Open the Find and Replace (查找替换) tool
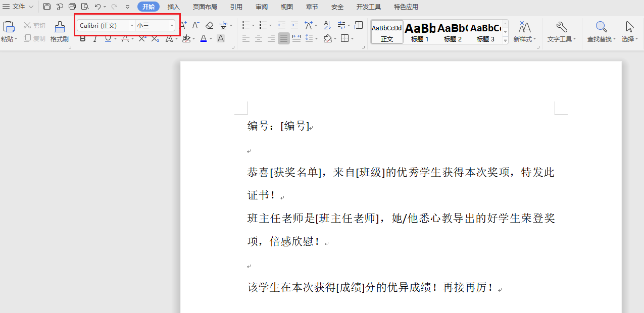The image size is (644, 313). [x=601, y=32]
